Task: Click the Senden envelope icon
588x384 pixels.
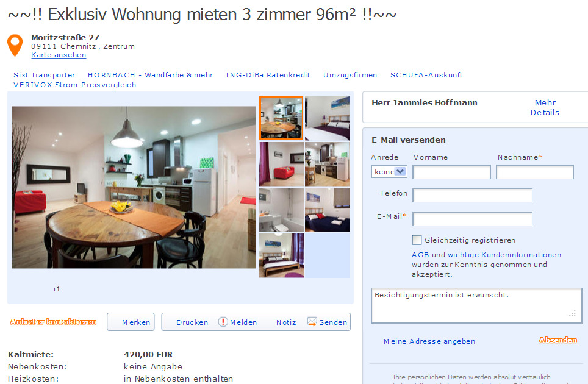Action: [312, 321]
